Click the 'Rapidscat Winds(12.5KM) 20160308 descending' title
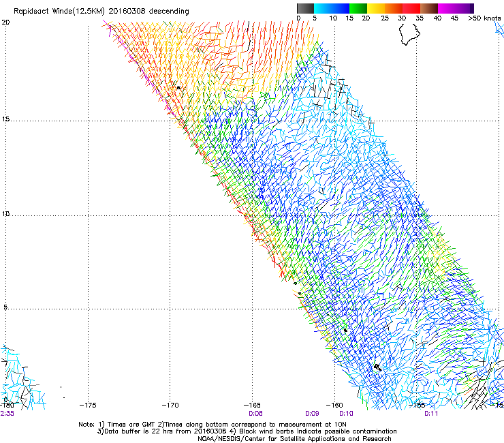This screenshot has width=504, height=443. 101,12
